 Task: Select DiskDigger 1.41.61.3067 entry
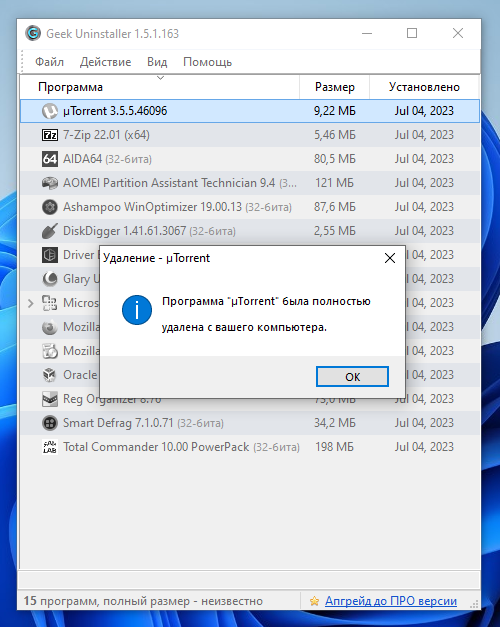pos(250,231)
